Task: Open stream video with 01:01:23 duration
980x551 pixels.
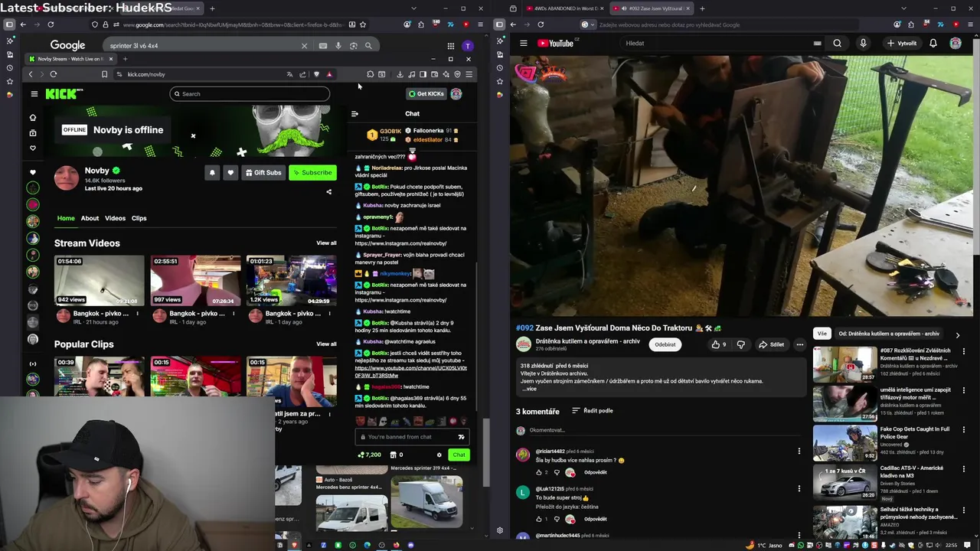Action: [291, 281]
